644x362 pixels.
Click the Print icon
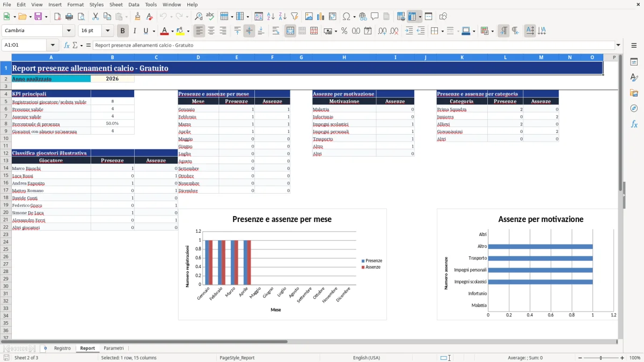pyautogui.click(x=69, y=17)
